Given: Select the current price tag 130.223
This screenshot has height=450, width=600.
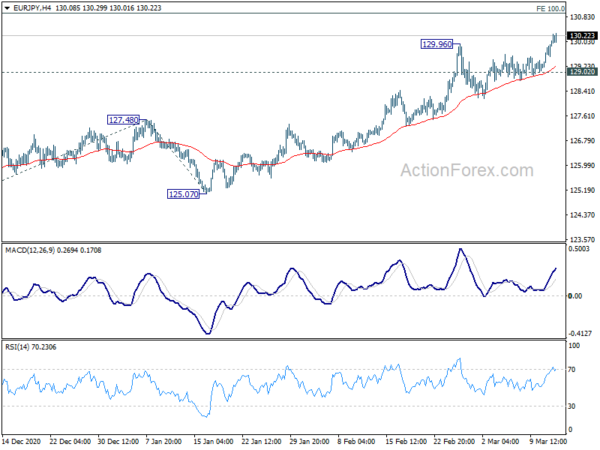Looking at the screenshot, I should [582, 36].
